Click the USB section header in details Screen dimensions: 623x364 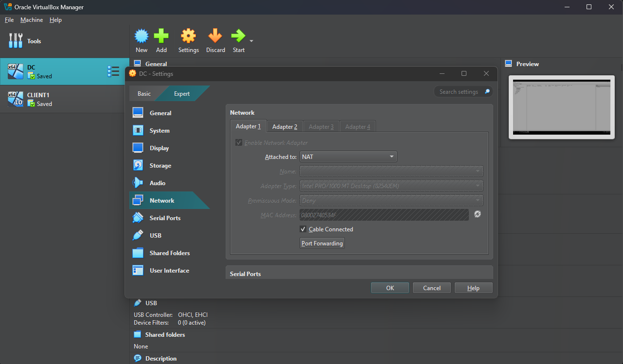(x=151, y=303)
